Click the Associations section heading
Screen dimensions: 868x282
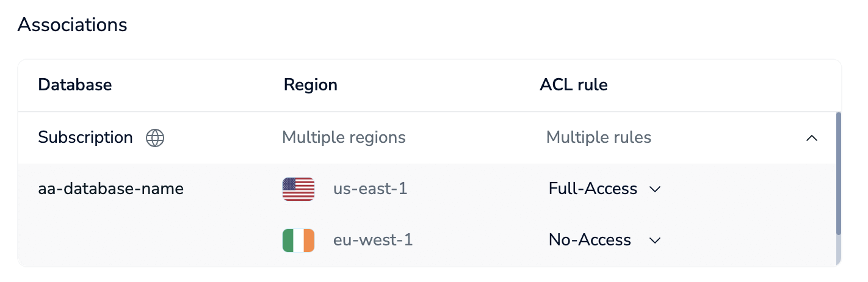tap(72, 25)
